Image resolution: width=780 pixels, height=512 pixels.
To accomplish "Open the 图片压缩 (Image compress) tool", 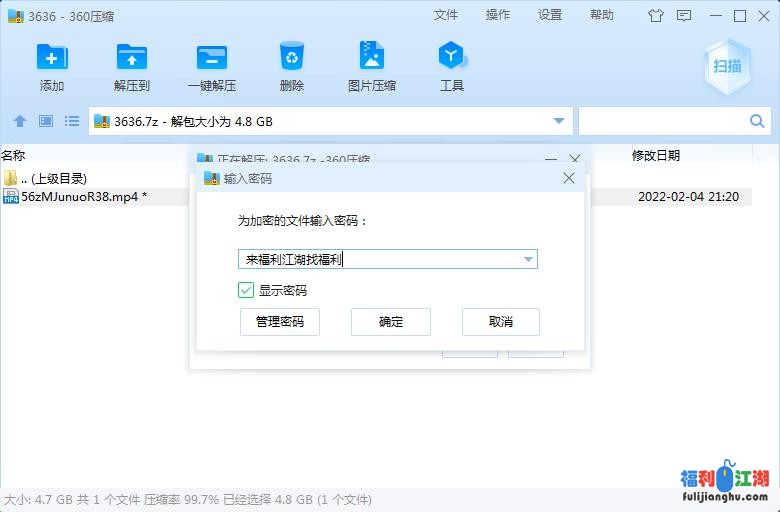I will pos(372,57).
